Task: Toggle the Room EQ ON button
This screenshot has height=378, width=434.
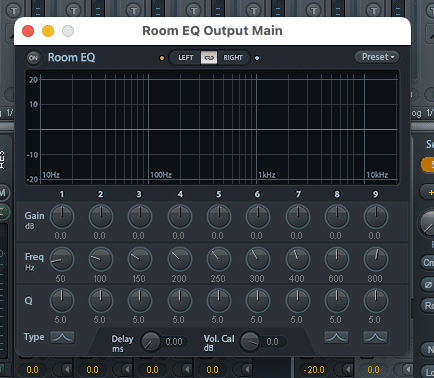Action: pos(33,58)
